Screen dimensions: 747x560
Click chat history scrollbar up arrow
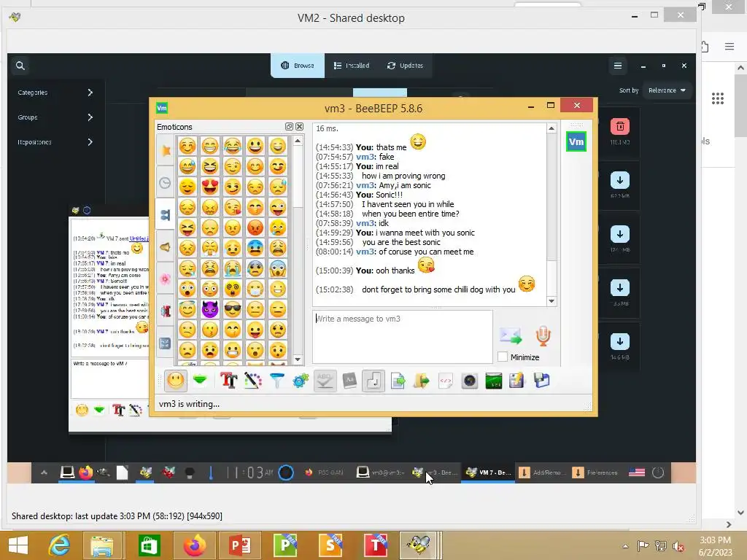pyautogui.click(x=551, y=128)
